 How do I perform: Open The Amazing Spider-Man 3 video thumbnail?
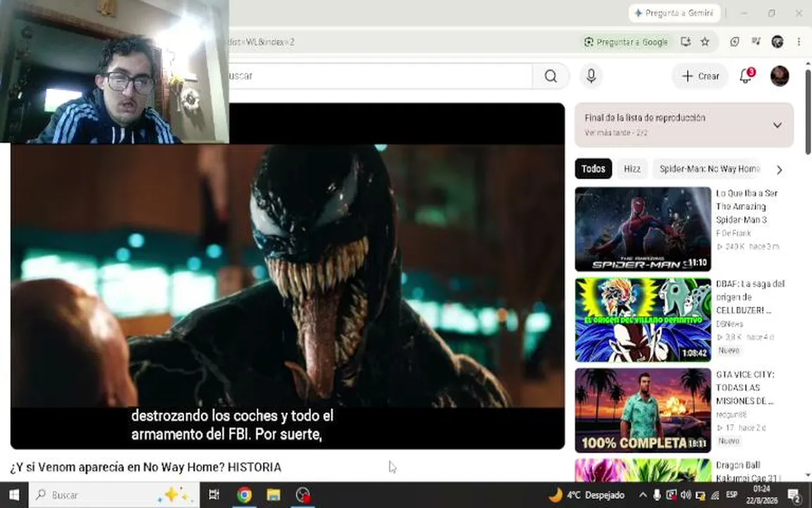[643, 229]
